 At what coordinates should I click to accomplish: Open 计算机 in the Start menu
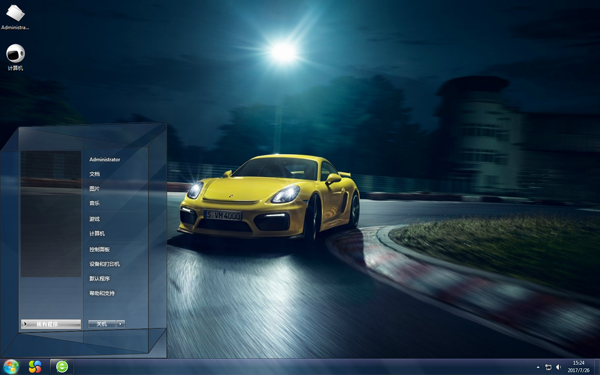[x=97, y=234]
